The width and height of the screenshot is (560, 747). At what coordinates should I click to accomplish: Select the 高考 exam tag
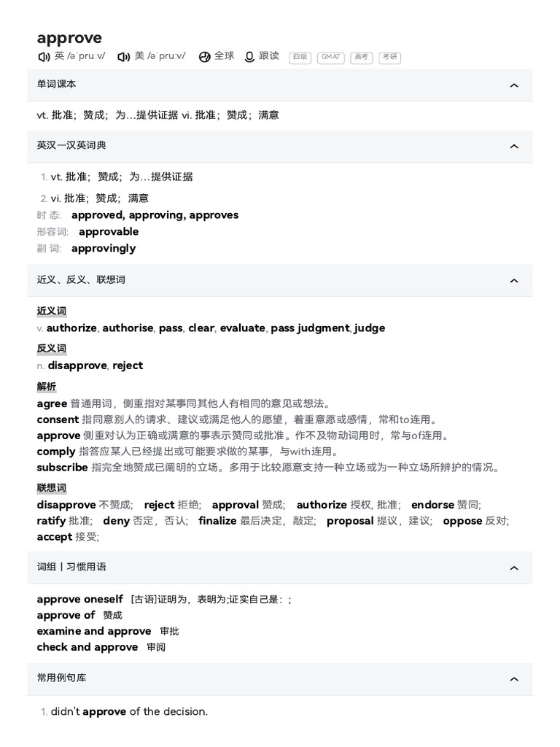tap(362, 57)
